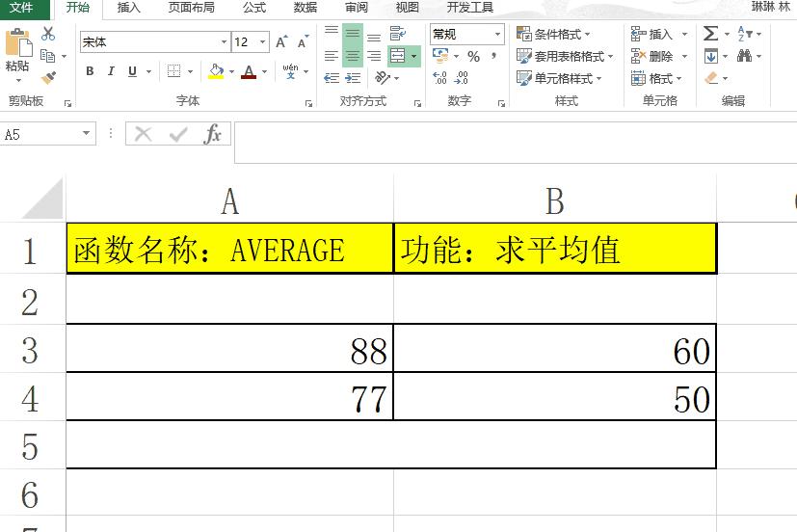Click Merge and Center icon

point(397,56)
